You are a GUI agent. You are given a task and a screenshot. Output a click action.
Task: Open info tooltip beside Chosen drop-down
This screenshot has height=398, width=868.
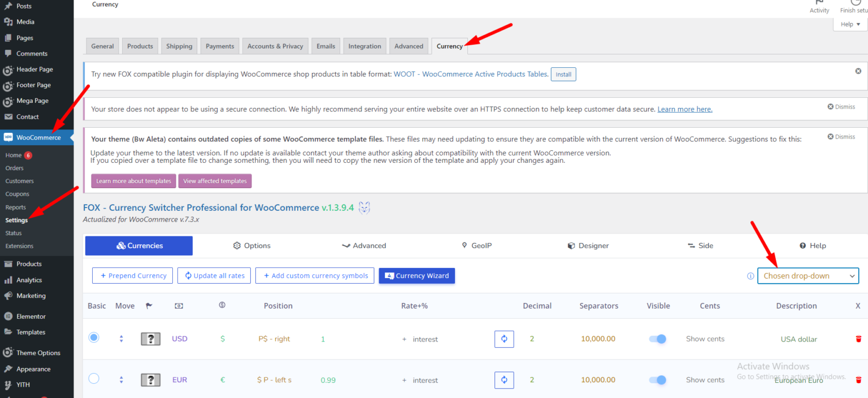(750, 276)
